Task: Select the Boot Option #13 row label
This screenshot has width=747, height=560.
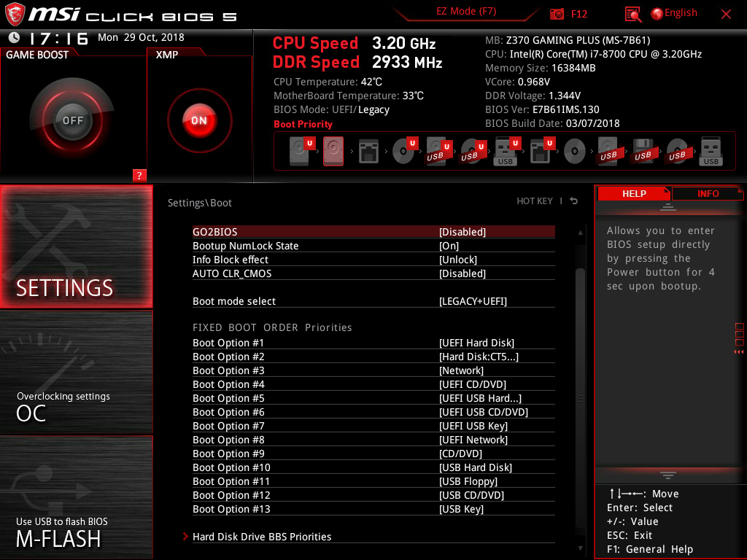Action: [x=231, y=508]
